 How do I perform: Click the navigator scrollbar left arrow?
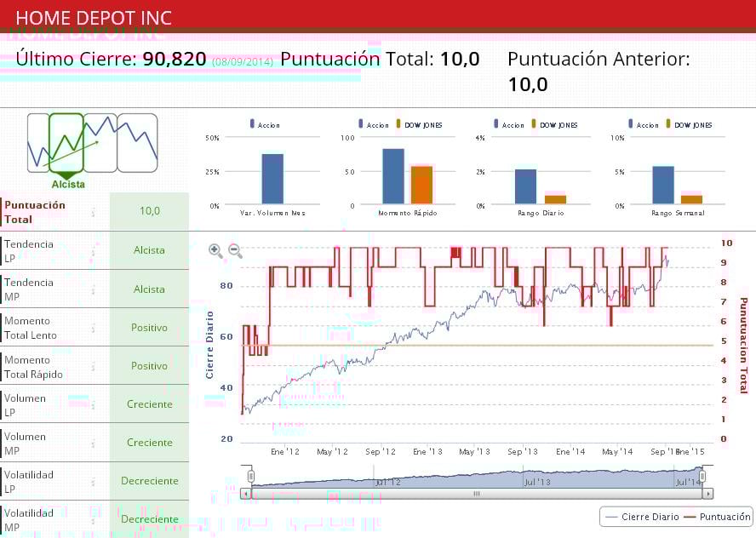click(x=246, y=494)
